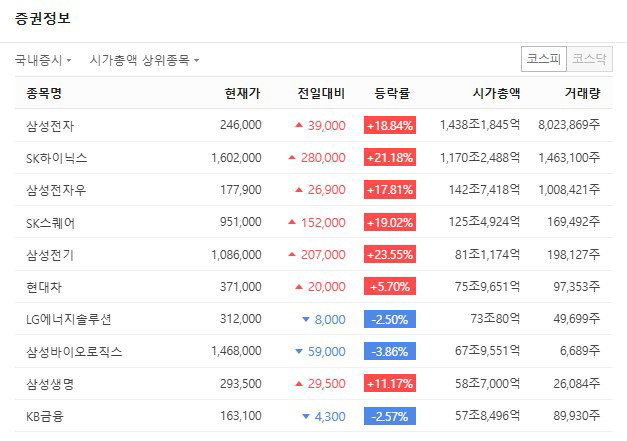
Task: Click the 삼성전기 stock name
Action: [50, 255]
